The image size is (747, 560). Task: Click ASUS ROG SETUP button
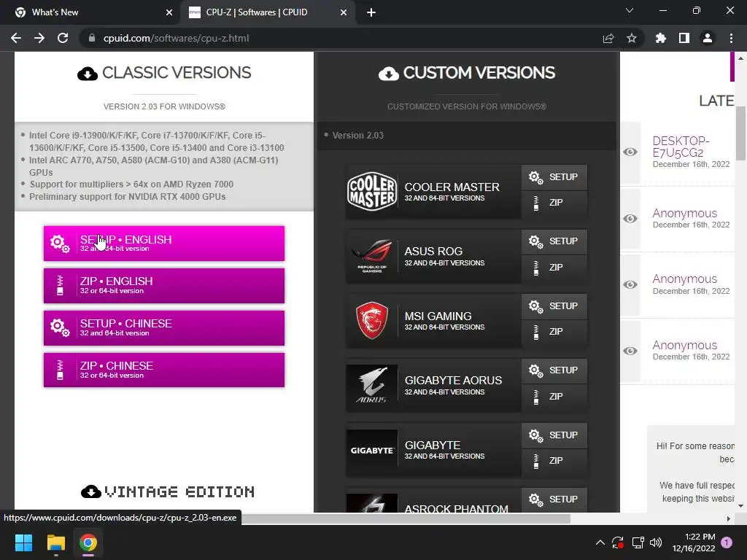554,241
